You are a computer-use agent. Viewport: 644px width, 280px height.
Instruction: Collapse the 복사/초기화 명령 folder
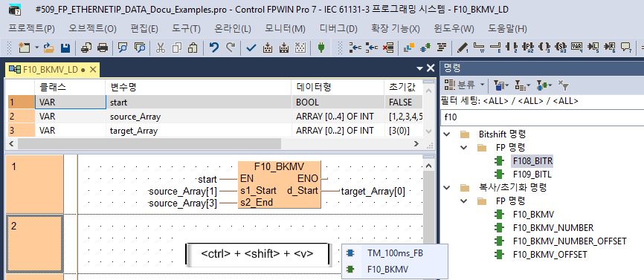click(x=447, y=188)
